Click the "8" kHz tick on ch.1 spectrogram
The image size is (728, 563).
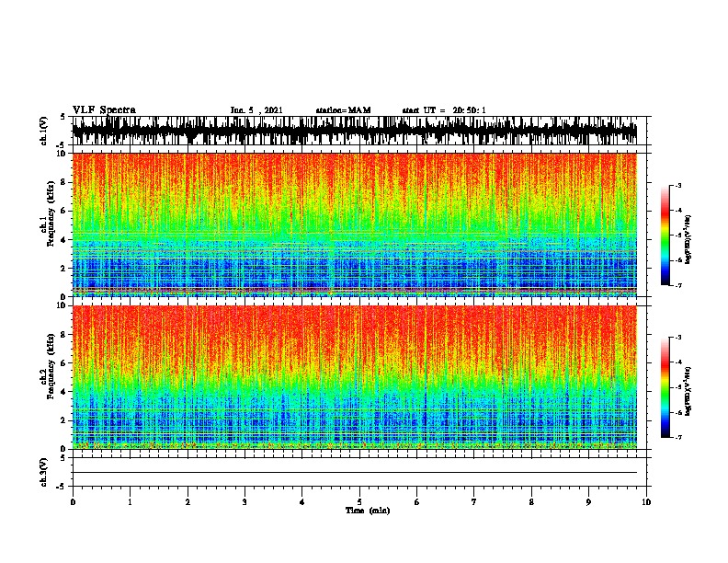tap(64, 182)
